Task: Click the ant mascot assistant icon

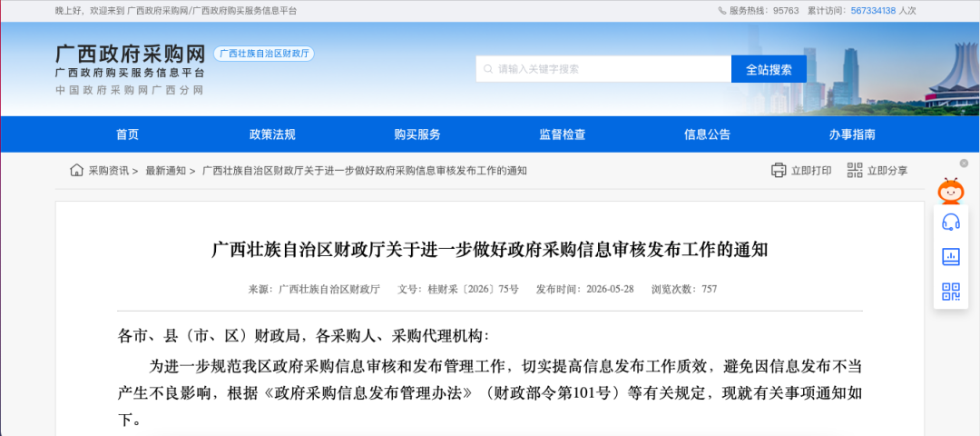Action: [x=951, y=192]
